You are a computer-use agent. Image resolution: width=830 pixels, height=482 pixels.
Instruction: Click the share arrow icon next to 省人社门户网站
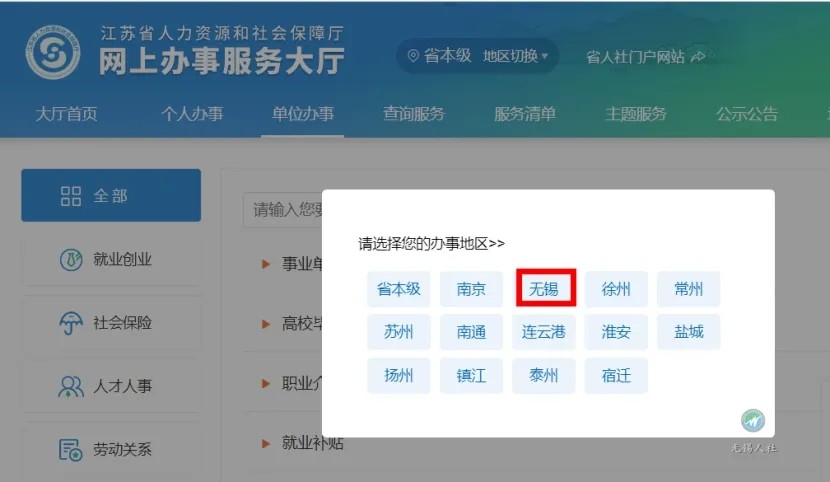tap(698, 57)
